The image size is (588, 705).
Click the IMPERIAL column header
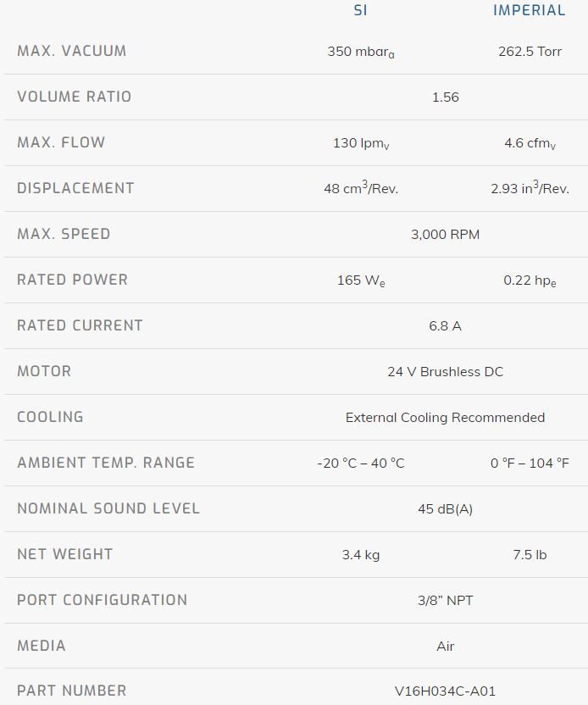(x=530, y=11)
